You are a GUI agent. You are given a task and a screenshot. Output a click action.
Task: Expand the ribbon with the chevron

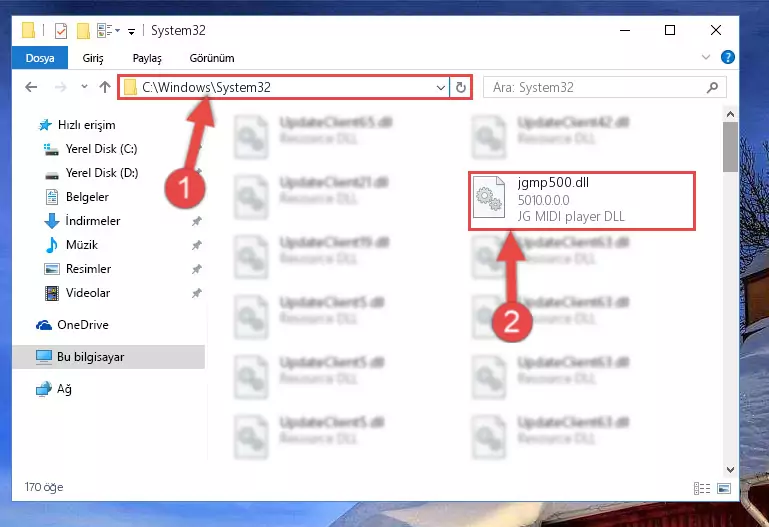(x=706, y=57)
